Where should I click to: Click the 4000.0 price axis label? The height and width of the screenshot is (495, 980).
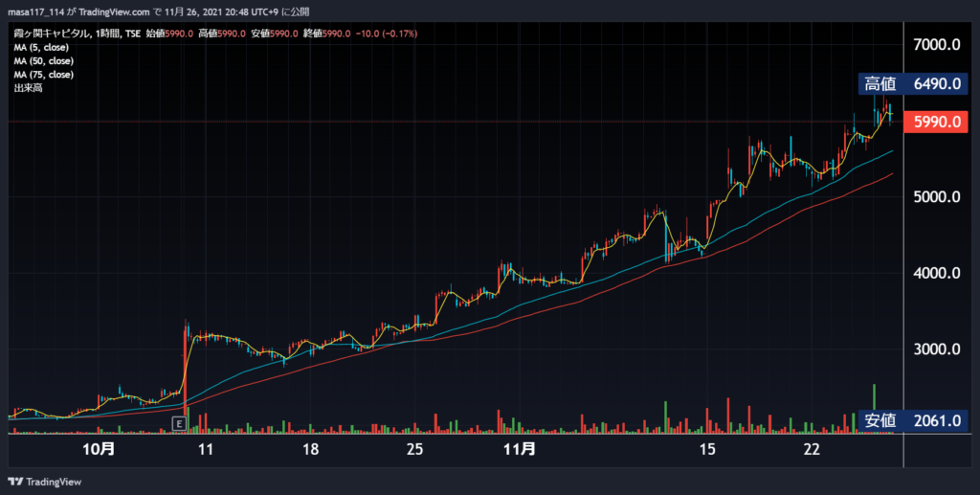tap(937, 273)
